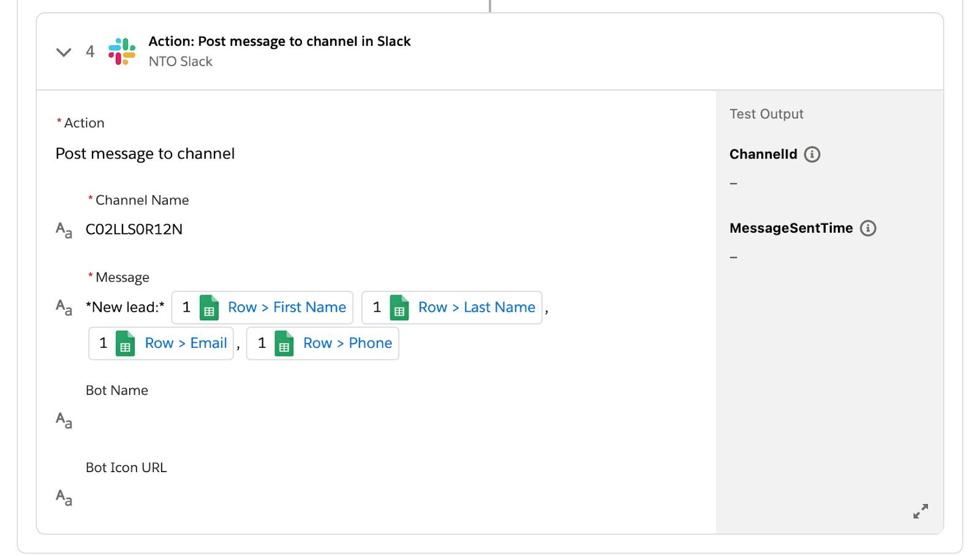980x556 pixels.
Task: Click the Google Sheets icon in First Name pill
Action: 209,307
